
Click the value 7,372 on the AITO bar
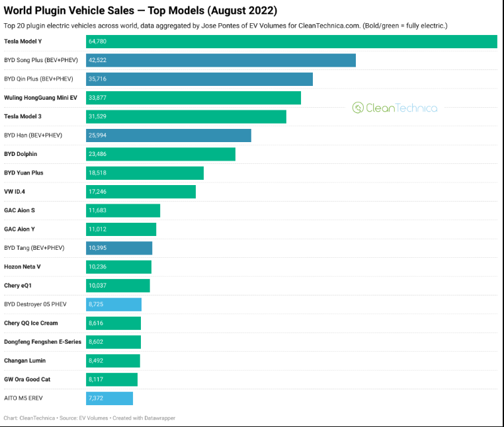[x=96, y=398]
